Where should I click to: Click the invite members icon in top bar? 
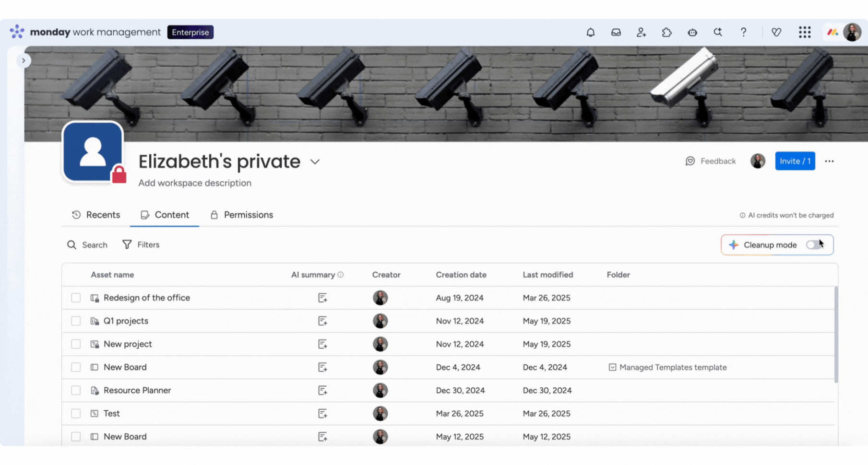click(x=641, y=32)
